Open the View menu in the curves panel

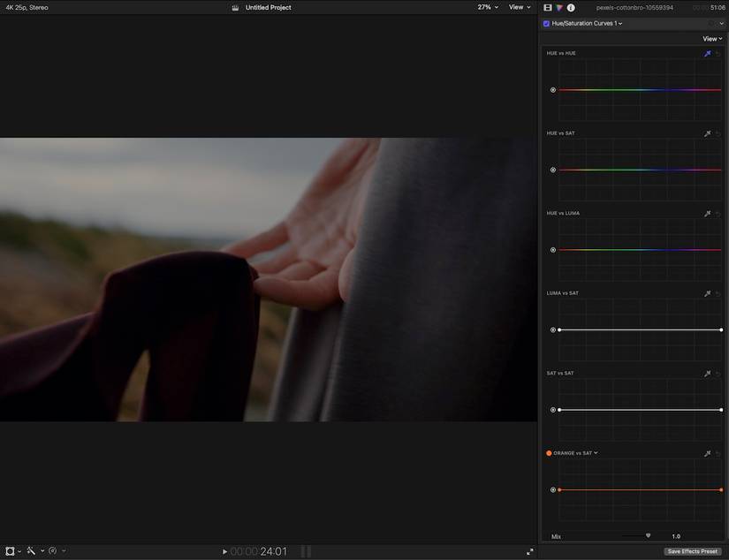click(710, 38)
